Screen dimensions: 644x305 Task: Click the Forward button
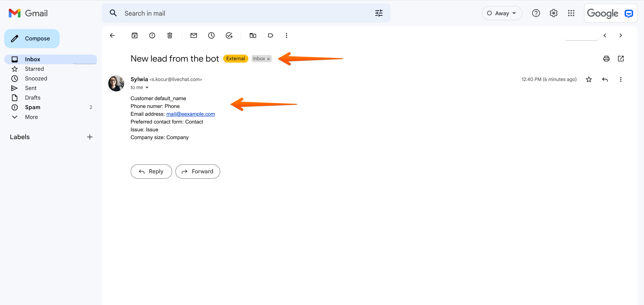(x=198, y=171)
